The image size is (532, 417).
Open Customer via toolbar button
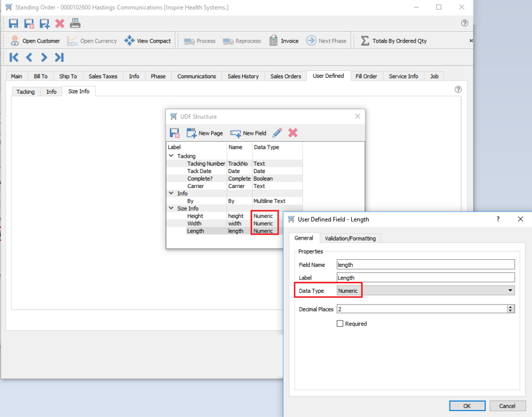pyautogui.click(x=35, y=41)
